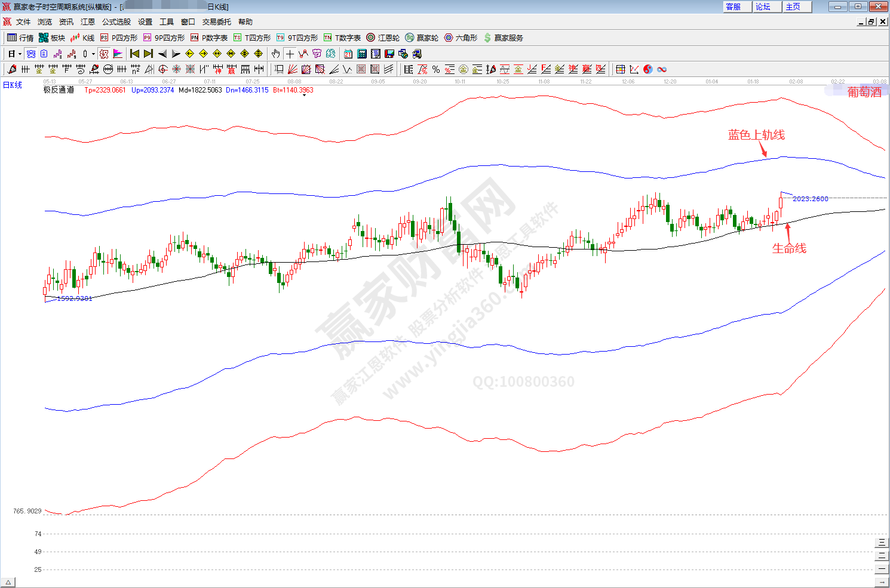Open the 交易委托 menu
The width and height of the screenshot is (890, 588).
216,21
